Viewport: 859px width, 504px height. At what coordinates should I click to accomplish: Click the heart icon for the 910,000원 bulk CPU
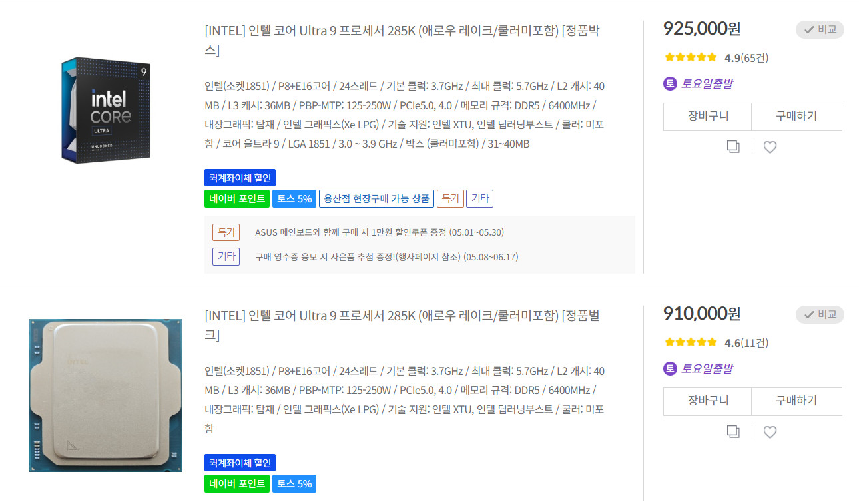tap(770, 432)
